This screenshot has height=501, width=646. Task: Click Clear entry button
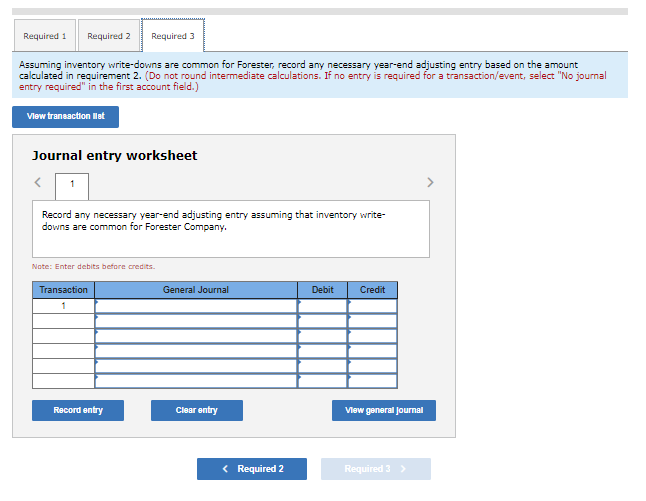click(197, 410)
